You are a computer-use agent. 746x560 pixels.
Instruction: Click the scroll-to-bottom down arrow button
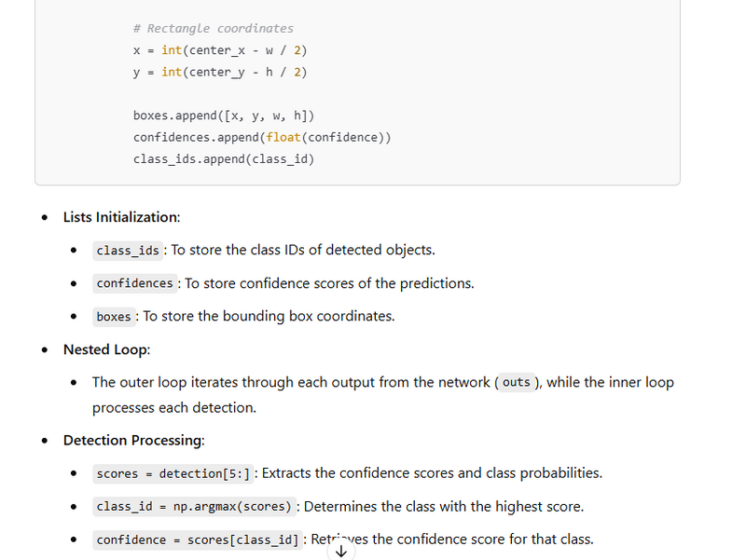pyautogui.click(x=340, y=551)
